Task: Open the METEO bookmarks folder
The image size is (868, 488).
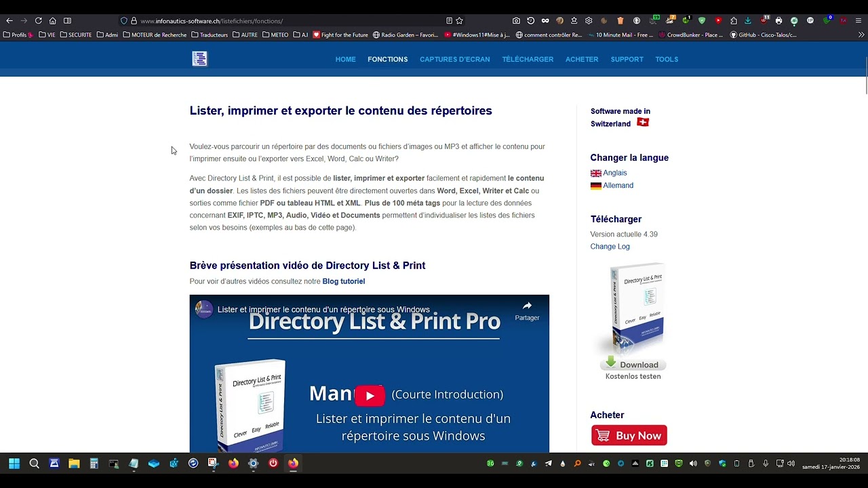Action: [x=275, y=35]
